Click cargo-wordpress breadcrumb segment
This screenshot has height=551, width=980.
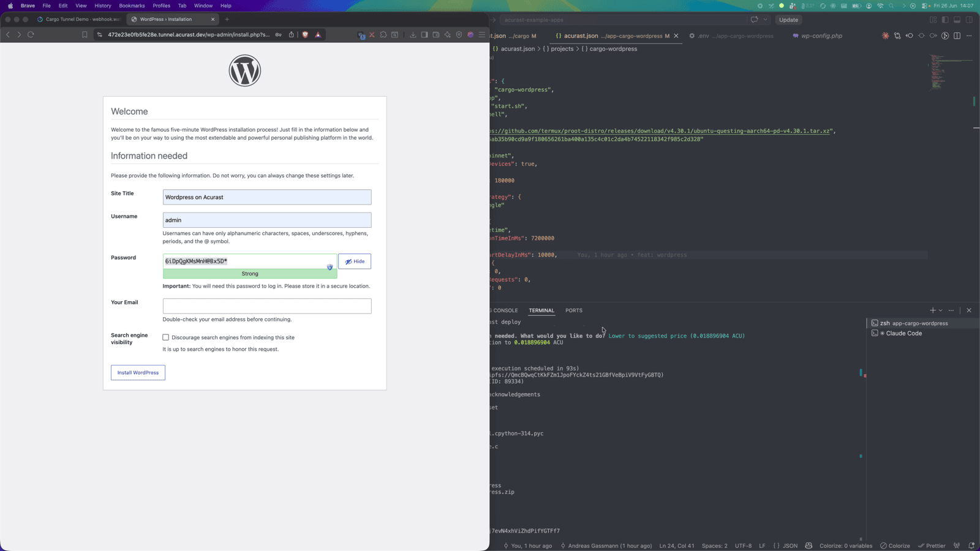point(613,49)
